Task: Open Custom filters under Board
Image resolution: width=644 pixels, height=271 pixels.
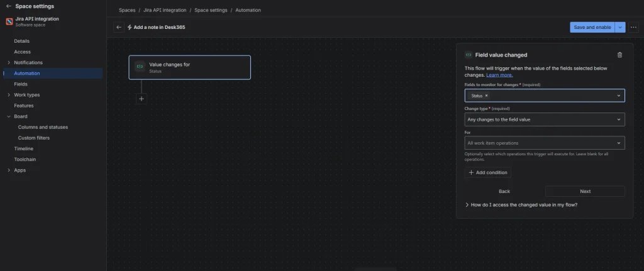Action: (x=34, y=138)
